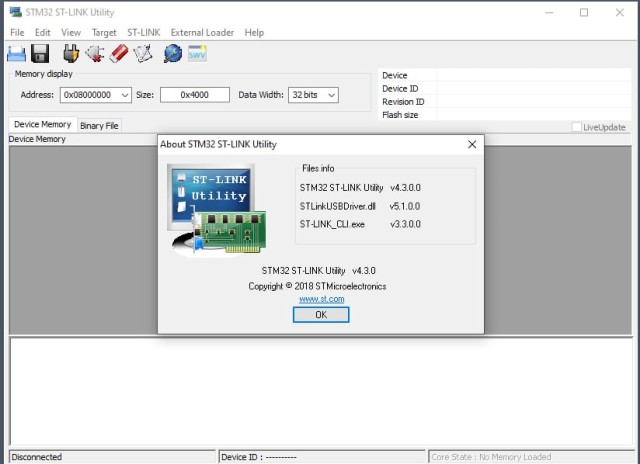
Task: Click the Size input field
Action: (x=195, y=95)
